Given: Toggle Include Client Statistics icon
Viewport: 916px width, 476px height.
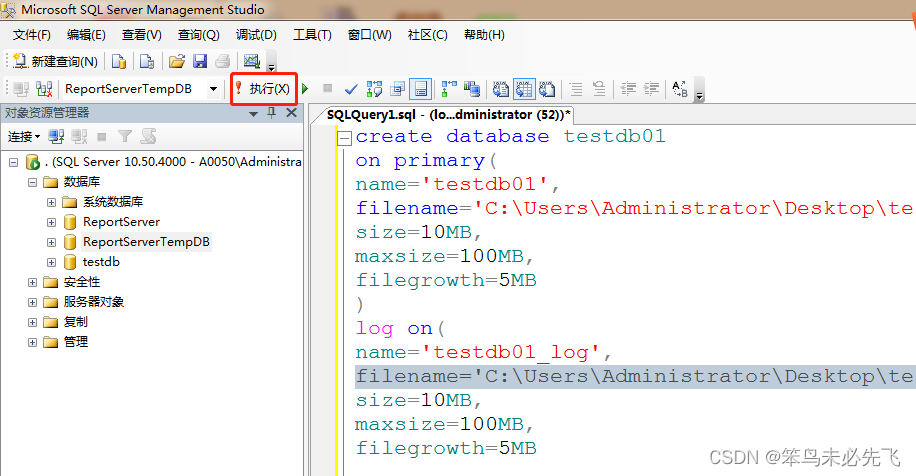Looking at the screenshot, I should [x=471, y=89].
